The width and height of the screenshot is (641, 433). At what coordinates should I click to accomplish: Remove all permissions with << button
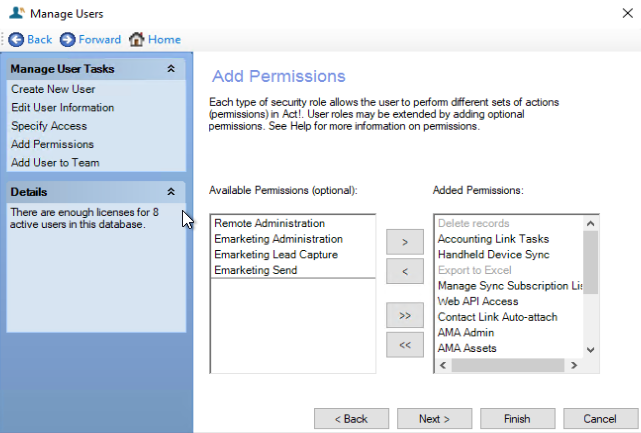(405, 345)
